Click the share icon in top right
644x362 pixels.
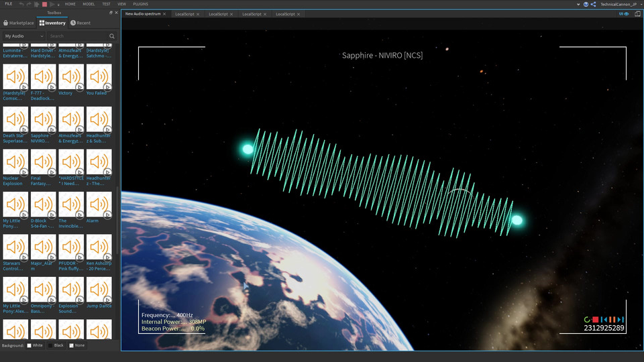coord(593,4)
